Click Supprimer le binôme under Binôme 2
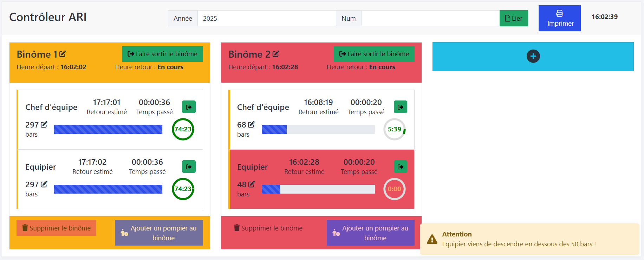 [268, 228]
